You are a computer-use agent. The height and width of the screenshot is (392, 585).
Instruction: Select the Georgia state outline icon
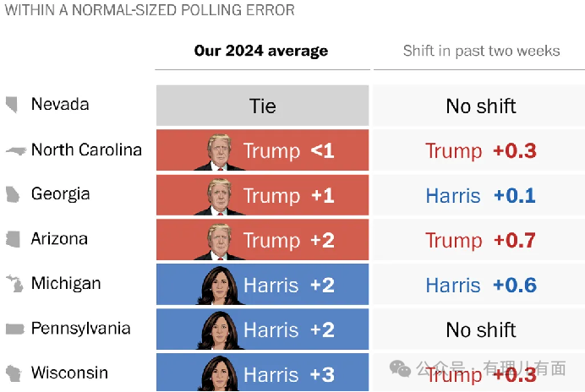point(13,194)
